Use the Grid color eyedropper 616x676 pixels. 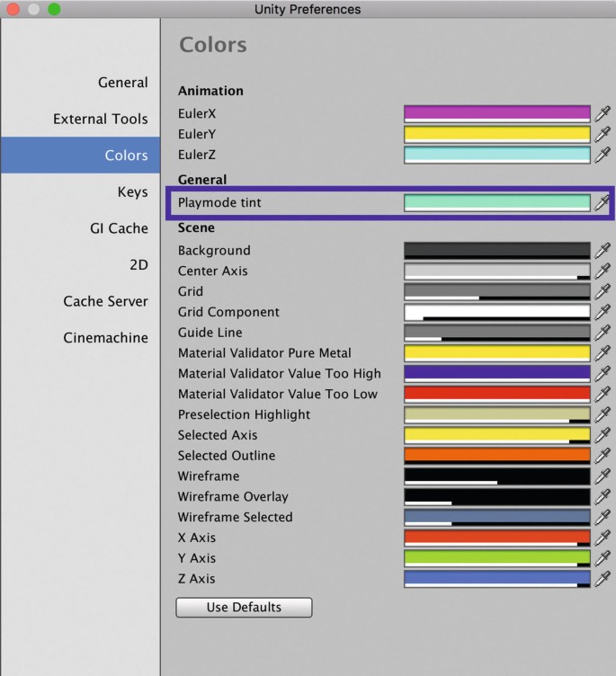coord(603,292)
